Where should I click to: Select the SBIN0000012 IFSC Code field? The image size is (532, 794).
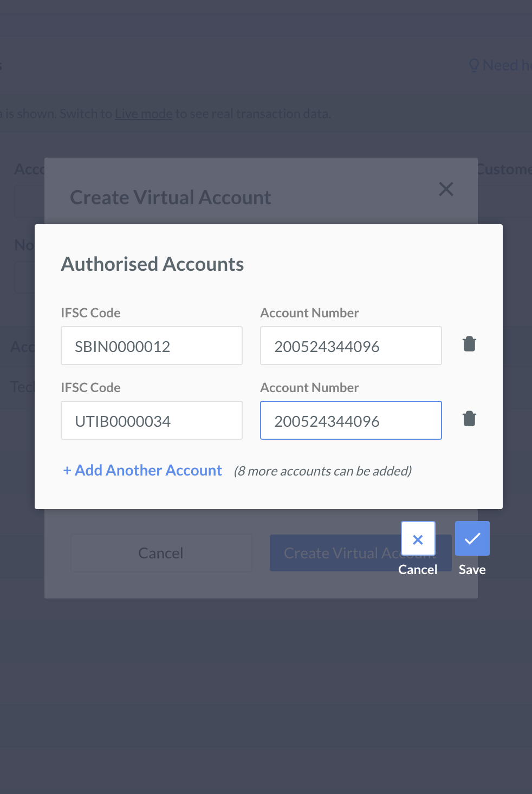pos(151,346)
